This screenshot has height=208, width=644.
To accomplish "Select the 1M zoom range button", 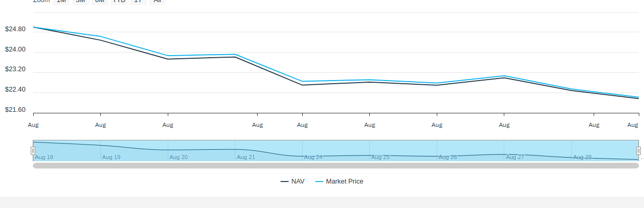I will pos(61,2).
